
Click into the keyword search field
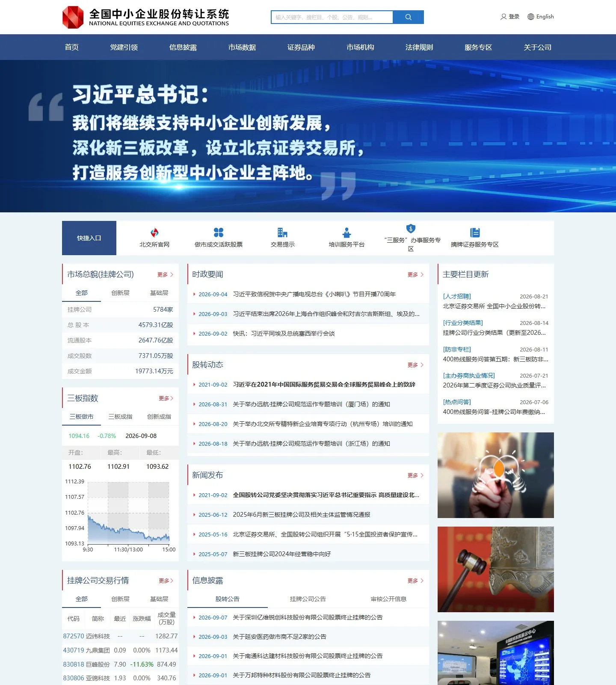(x=332, y=17)
